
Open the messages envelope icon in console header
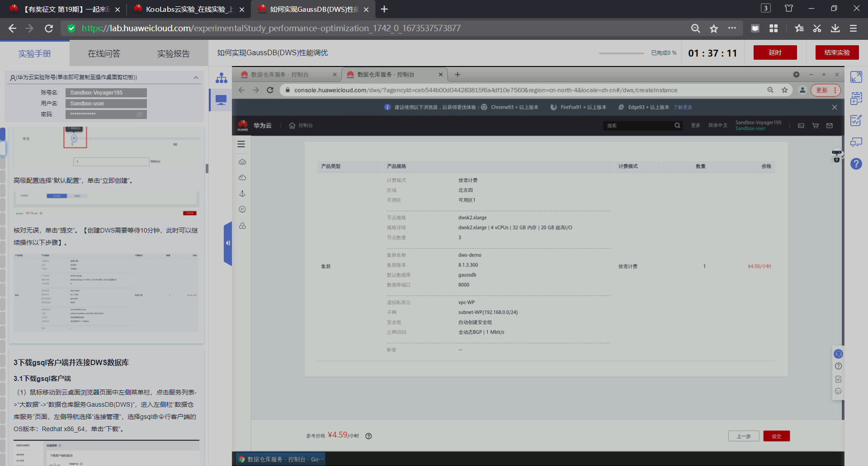pos(830,125)
